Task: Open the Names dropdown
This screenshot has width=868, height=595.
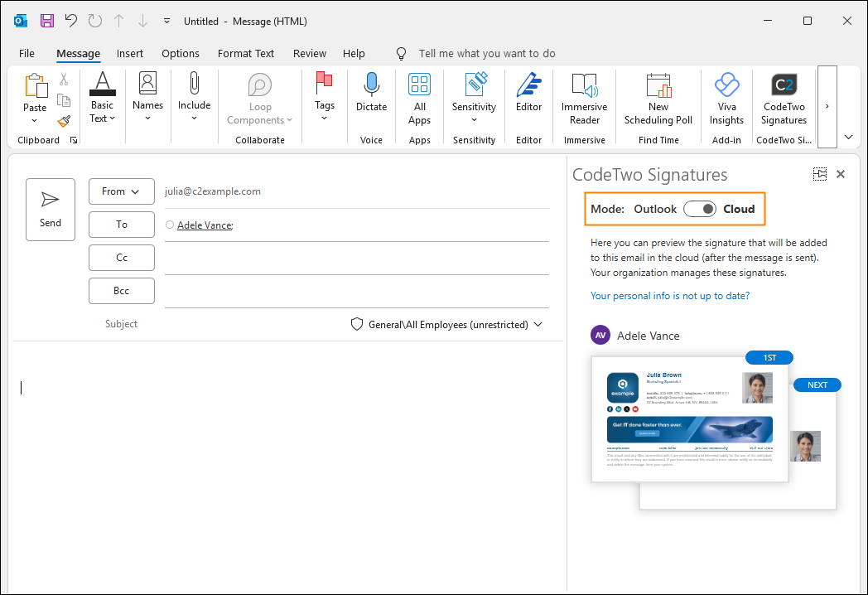Action: pos(147,98)
